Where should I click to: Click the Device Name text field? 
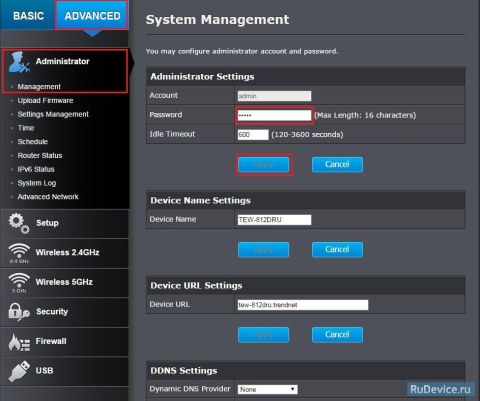[274, 220]
